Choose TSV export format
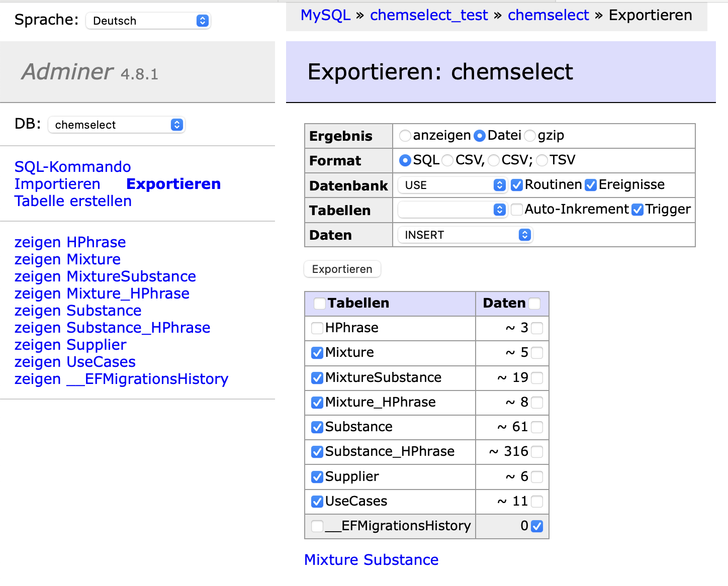728x586 pixels. tap(542, 160)
